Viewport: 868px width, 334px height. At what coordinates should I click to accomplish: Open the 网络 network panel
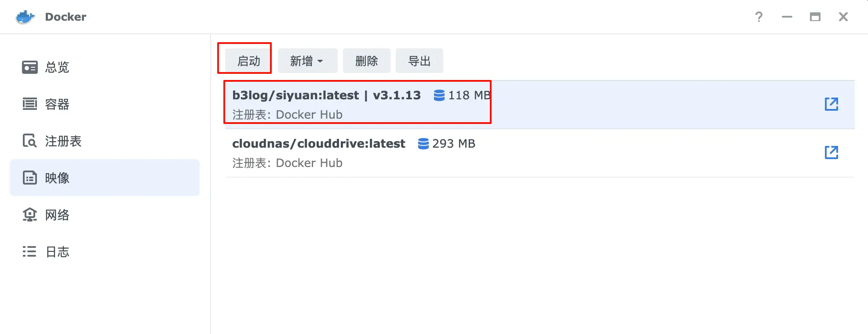(56, 214)
